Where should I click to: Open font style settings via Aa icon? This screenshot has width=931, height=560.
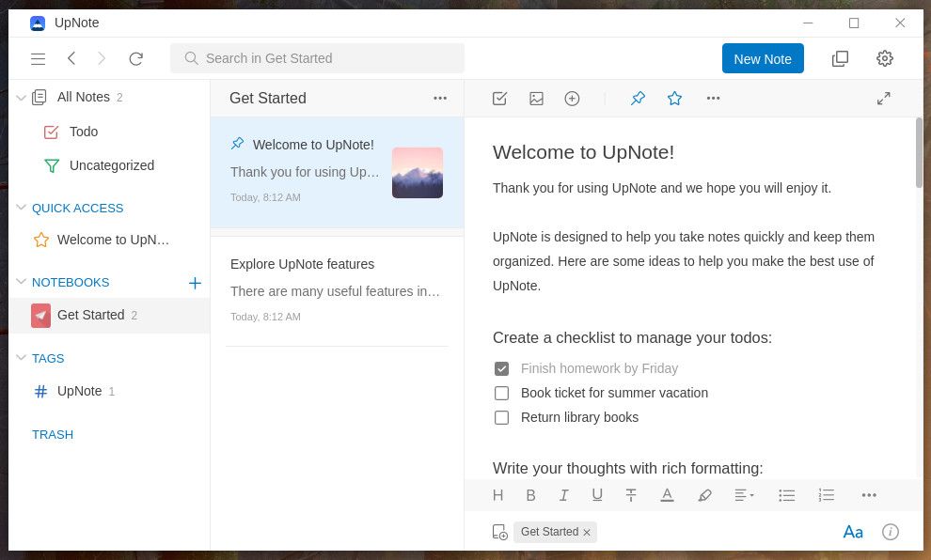coord(853,532)
